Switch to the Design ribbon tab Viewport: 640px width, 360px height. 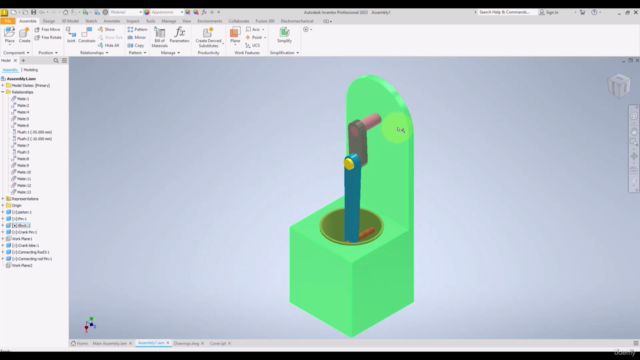tap(49, 21)
